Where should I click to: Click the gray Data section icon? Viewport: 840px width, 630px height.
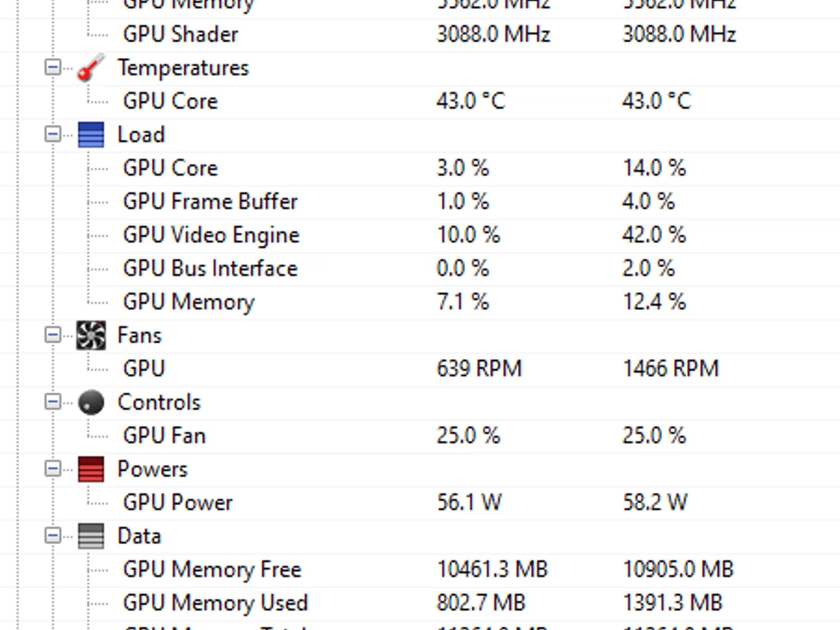(91, 536)
